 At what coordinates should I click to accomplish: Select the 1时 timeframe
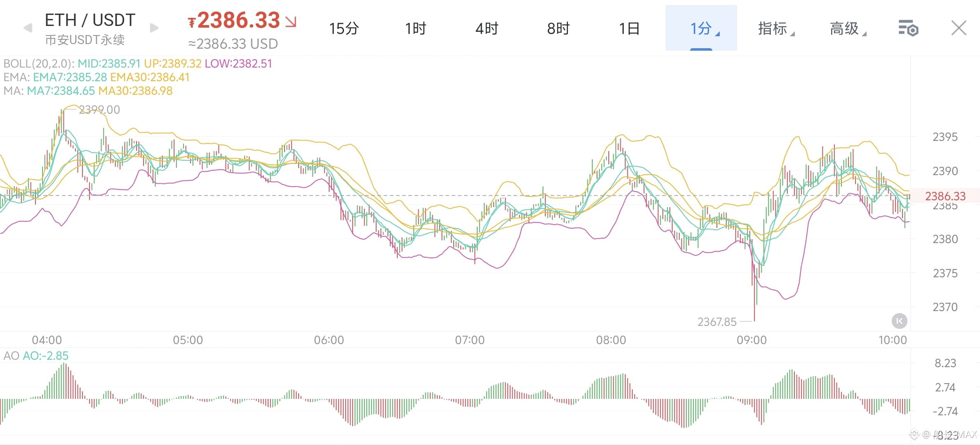415,28
